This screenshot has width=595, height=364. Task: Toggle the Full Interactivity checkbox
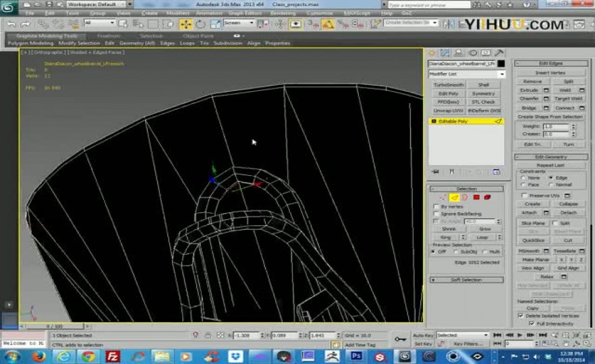coord(532,324)
